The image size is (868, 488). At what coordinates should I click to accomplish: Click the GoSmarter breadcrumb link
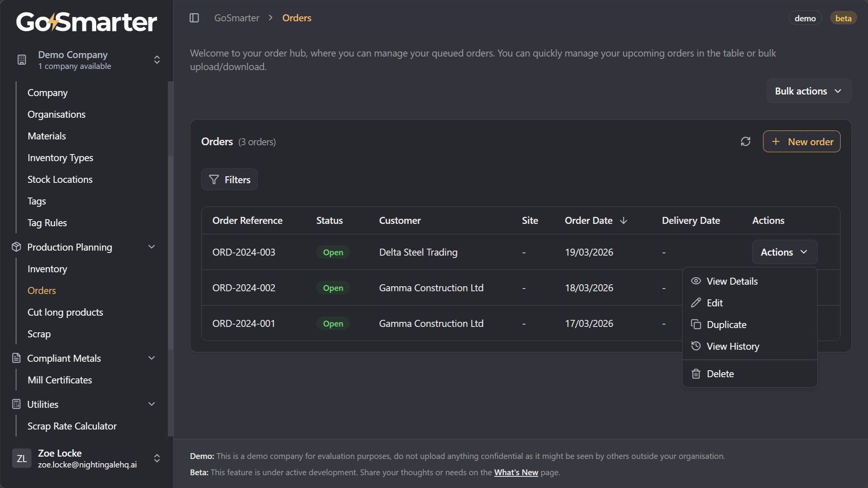pos(237,18)
